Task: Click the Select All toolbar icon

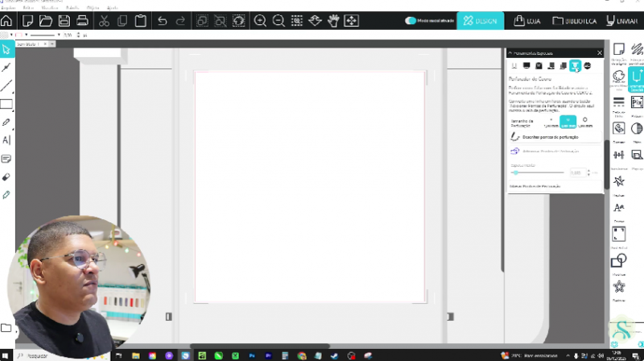Action: point(202,21)
